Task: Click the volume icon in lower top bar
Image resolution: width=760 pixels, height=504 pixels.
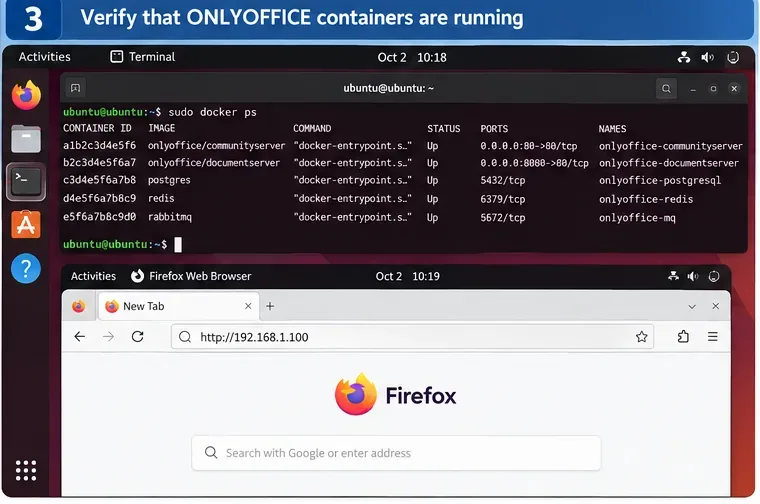Action: coord(693,276)
